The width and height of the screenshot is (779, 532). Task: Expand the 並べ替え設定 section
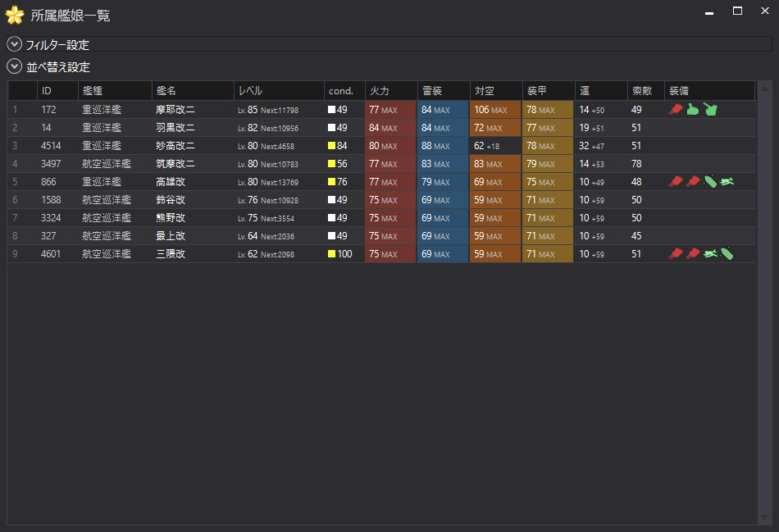tap(15, 66)
